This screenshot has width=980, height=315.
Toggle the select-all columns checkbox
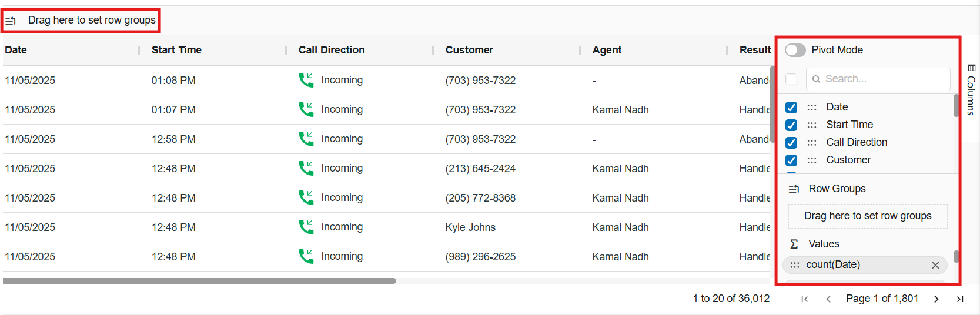[791, 79]
